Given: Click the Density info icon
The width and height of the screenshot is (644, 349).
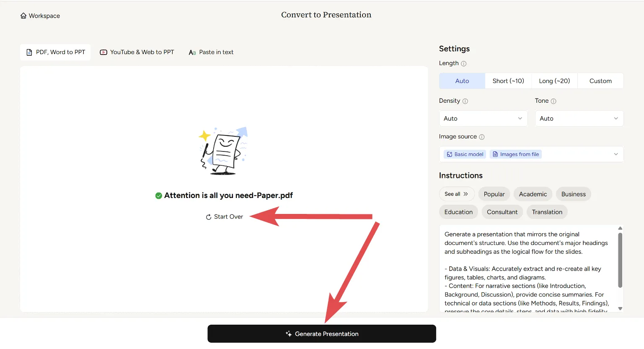Looking at the screenshot, I should click(x=465, y=101).
